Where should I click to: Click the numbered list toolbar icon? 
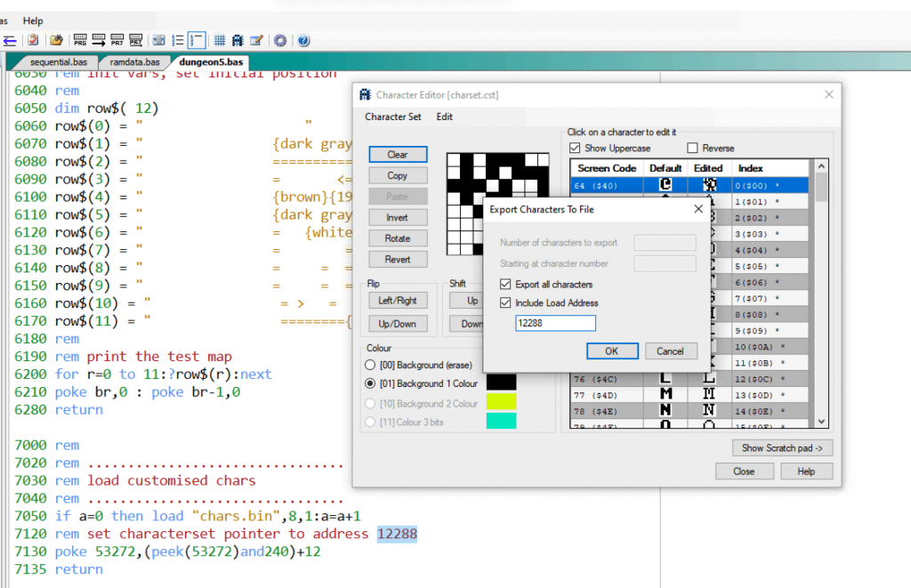(178, 40)
